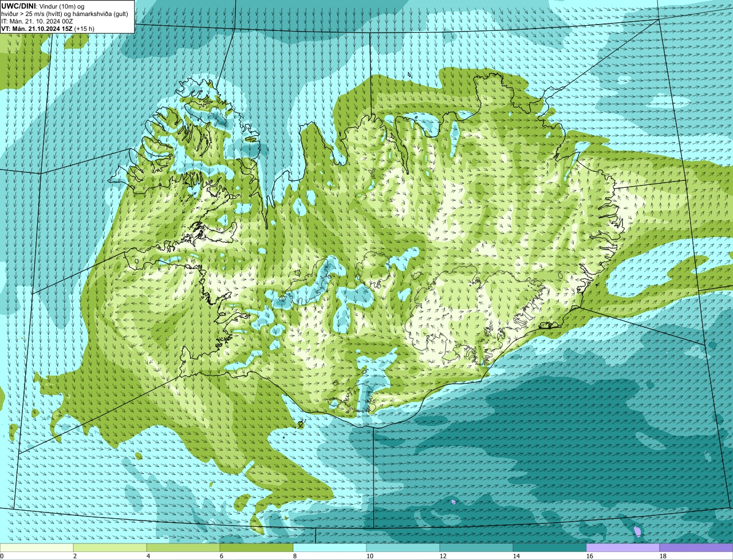This screenshot has height=560, width=733.
Task: Click the legend scale label '14'
Action: 517,556
